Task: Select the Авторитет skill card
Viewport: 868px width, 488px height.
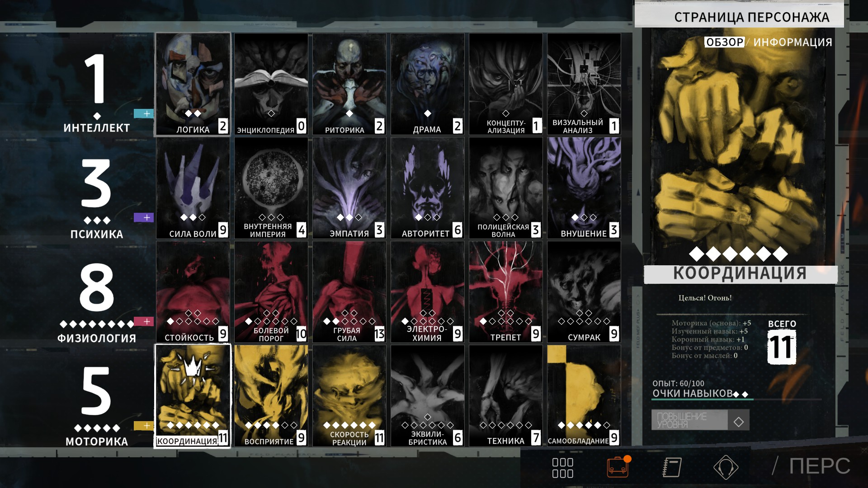Action: point(428,188)
